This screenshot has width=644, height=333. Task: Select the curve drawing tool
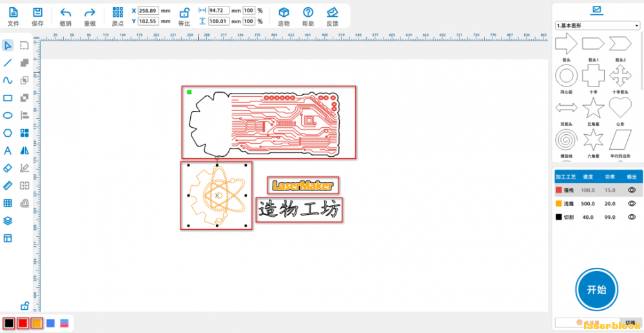7,80
